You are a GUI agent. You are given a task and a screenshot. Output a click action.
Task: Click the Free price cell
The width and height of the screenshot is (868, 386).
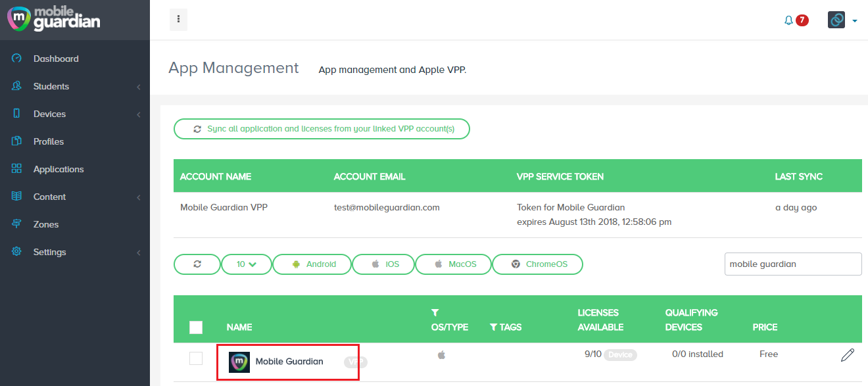[x=769, y=354]
